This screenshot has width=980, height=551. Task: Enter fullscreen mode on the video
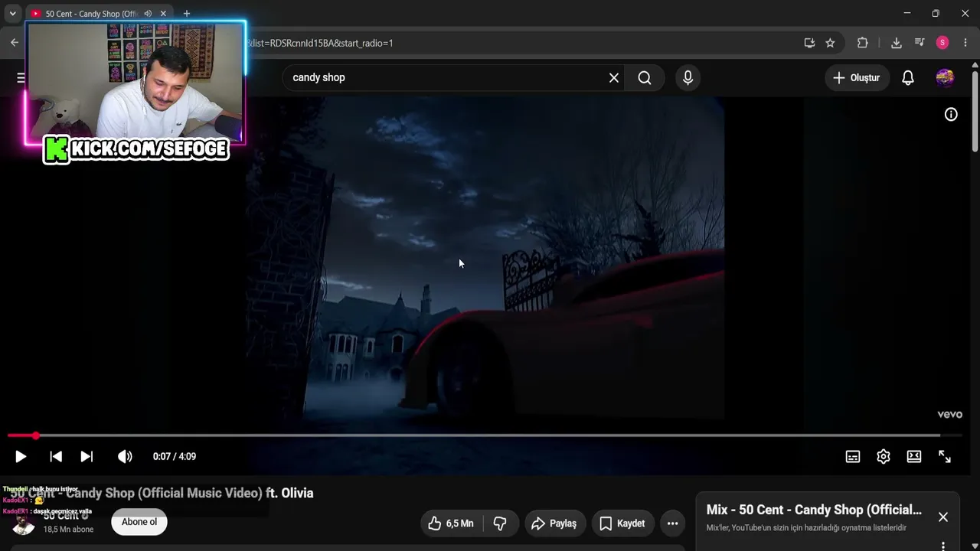945,456
